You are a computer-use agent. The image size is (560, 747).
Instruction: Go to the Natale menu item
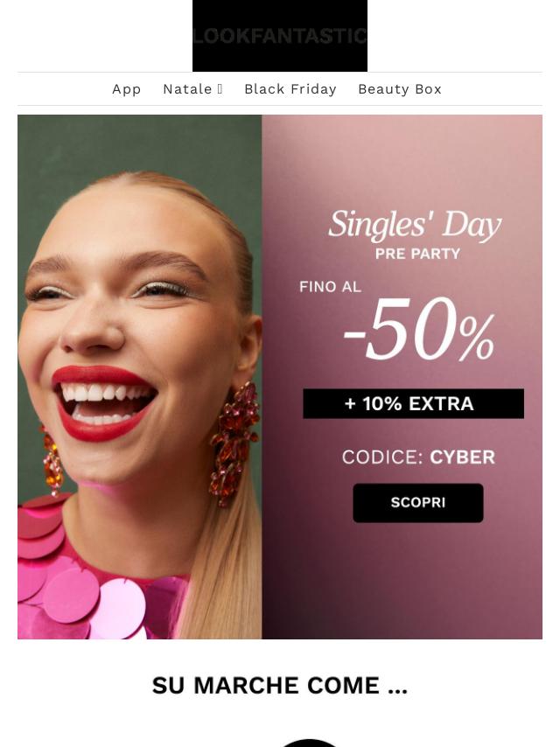pyautogui.click(x=187, y=89)
